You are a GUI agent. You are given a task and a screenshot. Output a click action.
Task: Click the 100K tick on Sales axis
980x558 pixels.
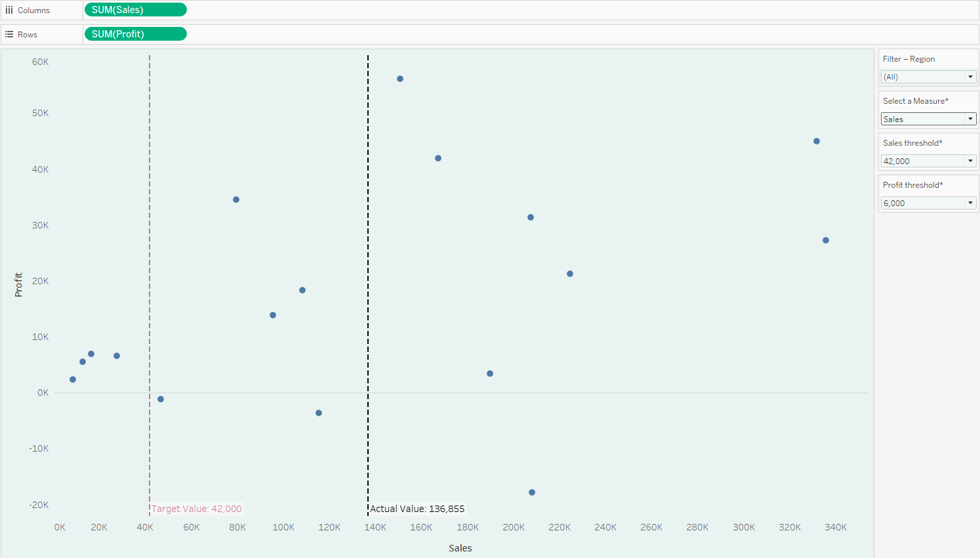283,527
